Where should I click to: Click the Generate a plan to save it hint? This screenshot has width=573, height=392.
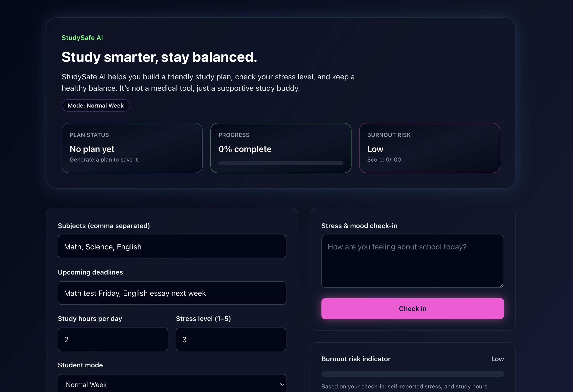pyautogui.click(x=104, y=159)
